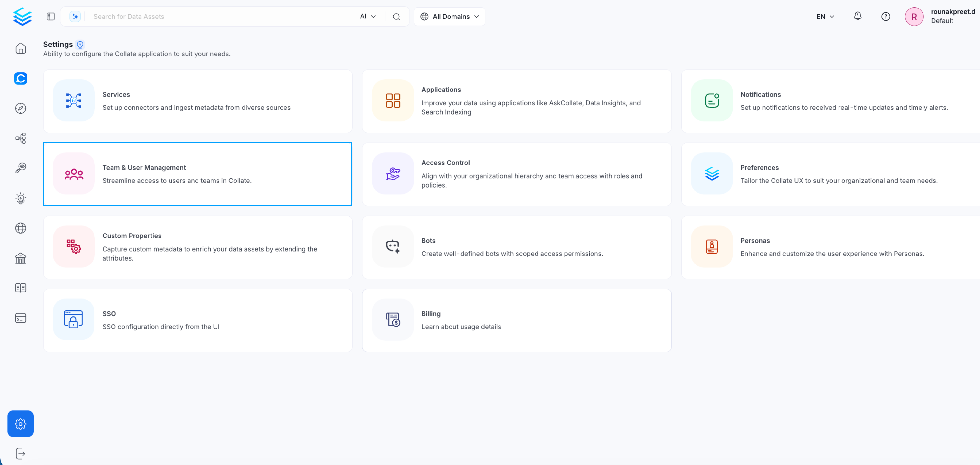
Task: Open the terminal query icon in sidebar
Action: click(x=20, y=318)
